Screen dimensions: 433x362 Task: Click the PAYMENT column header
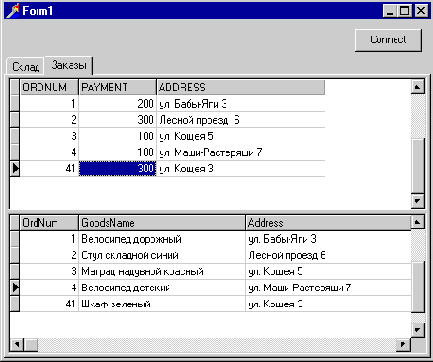tap(117, 87)
